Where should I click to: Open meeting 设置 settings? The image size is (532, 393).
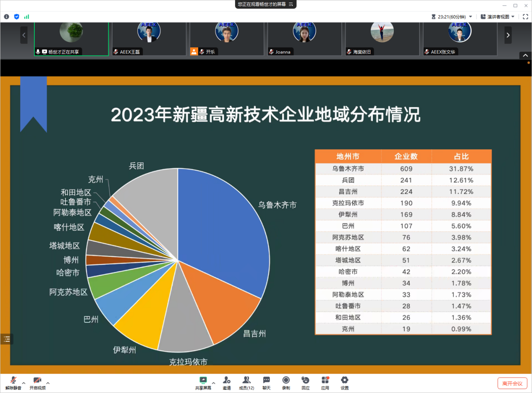344,383
